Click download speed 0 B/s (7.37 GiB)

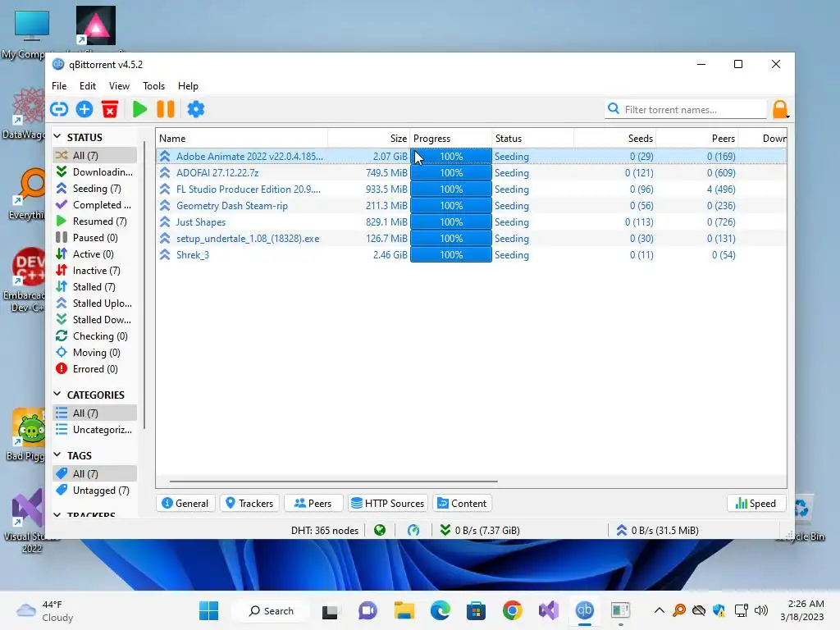(480, 531)
